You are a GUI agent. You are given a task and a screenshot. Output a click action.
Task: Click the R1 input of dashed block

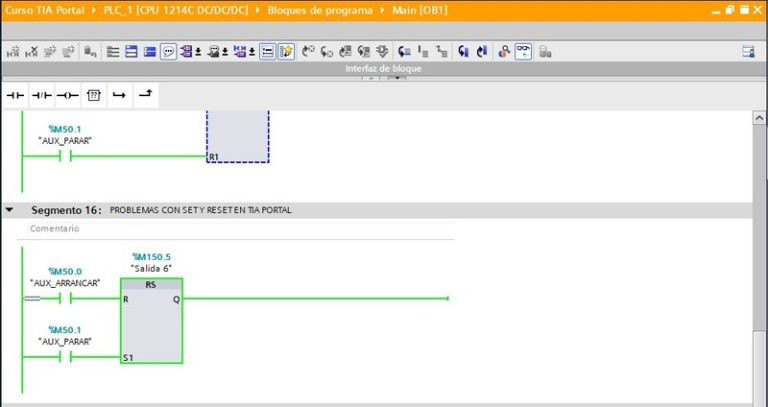[213, 157]
